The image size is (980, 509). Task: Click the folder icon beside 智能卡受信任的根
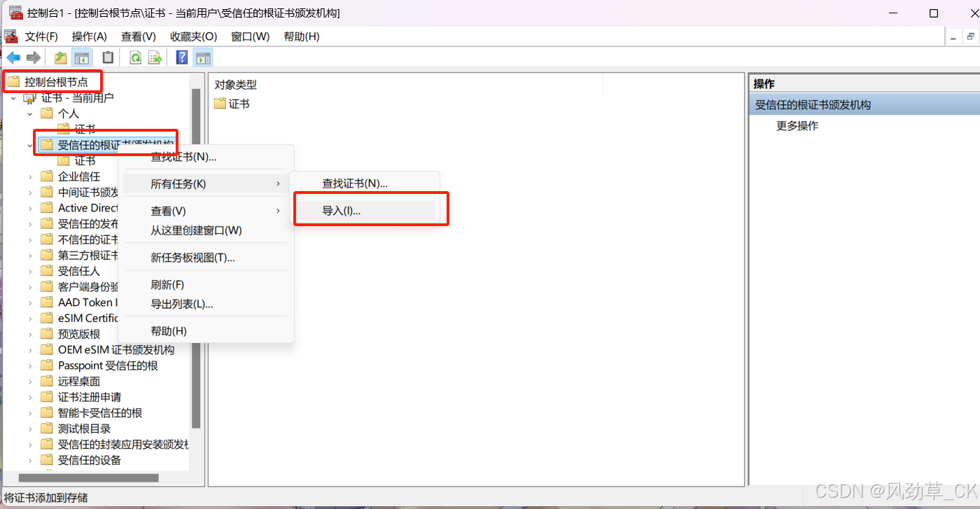(47, 413)
